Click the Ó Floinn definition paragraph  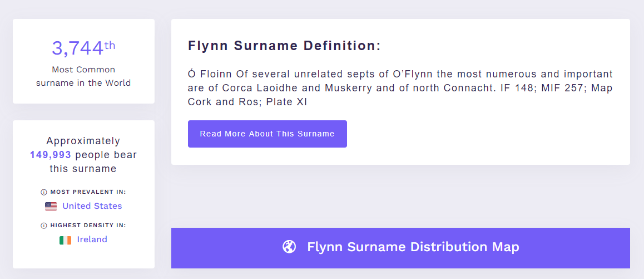(400, 88)
